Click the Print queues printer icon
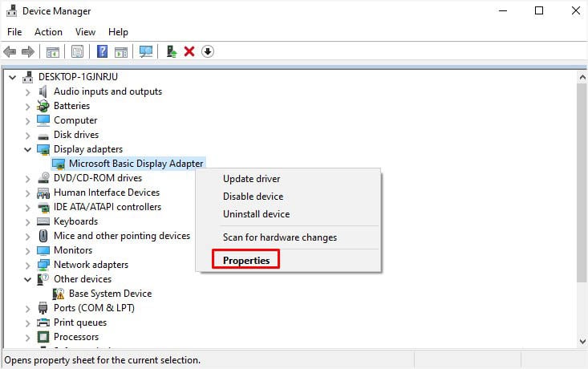 tap(43, 322)
